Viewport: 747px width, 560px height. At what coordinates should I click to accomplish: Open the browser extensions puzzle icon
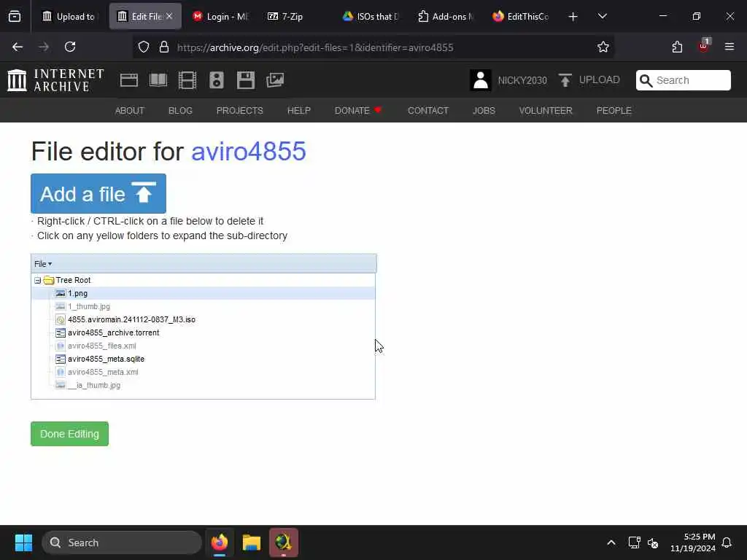pos(677,47)
